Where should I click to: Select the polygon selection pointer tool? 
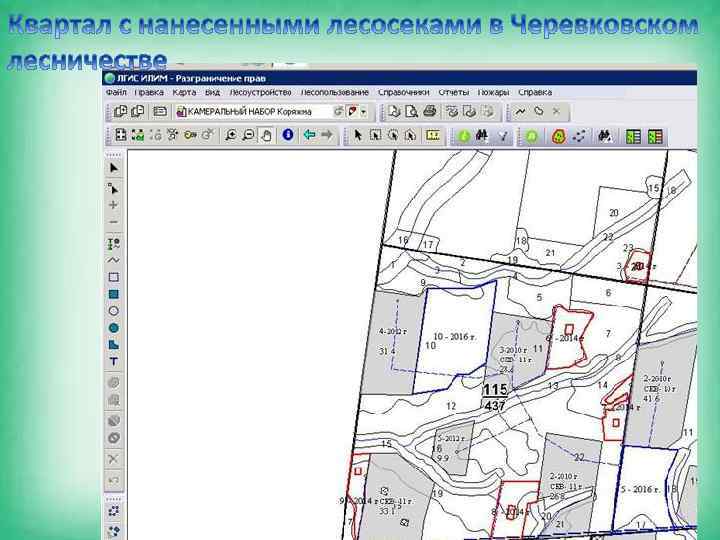tap(410, 135)
